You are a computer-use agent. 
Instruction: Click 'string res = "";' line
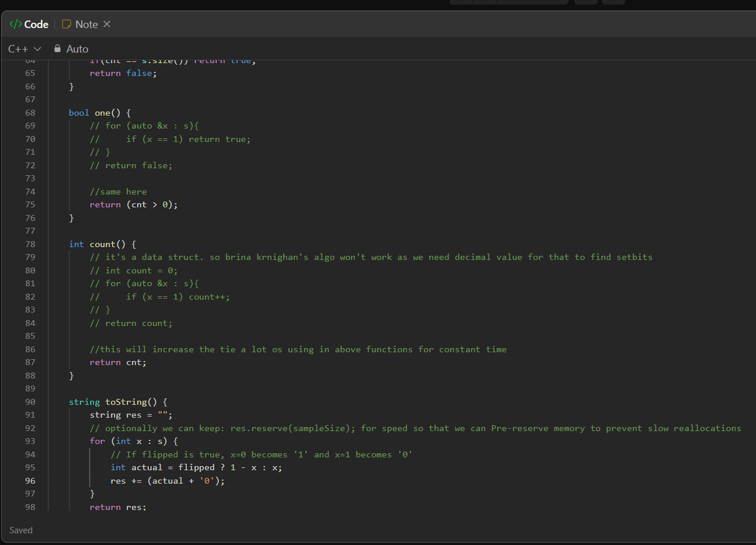pos(131,415)
